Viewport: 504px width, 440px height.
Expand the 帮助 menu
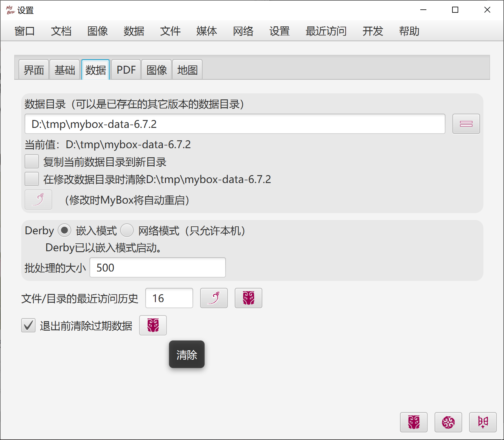[x=409, y=31]
